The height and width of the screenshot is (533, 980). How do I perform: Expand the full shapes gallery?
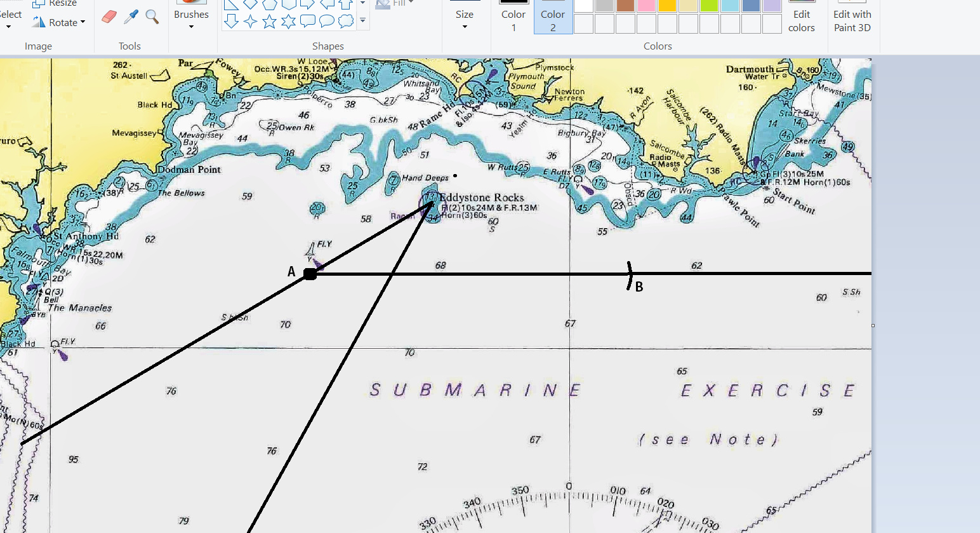click(362, 21)
